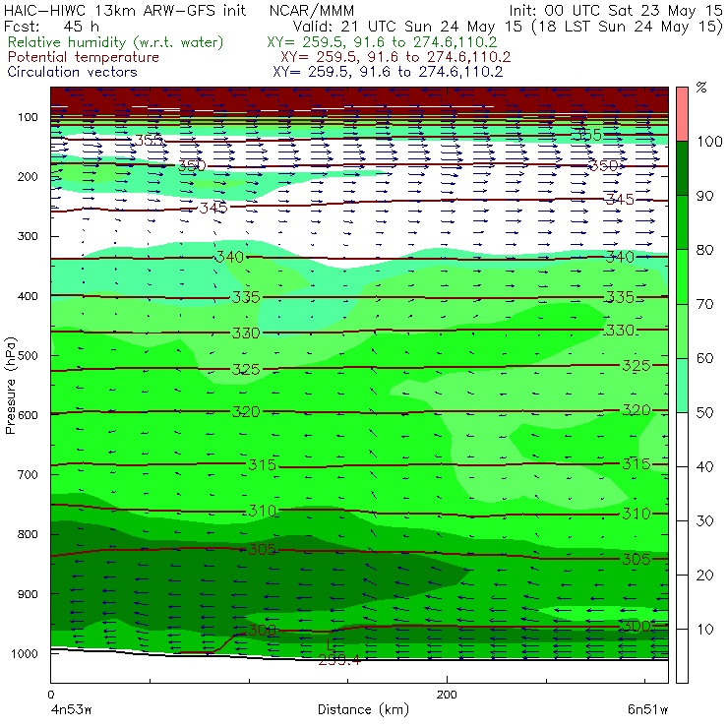Click the colorbar '20' label
Screen dimensions: 728x728
(704, 576)
